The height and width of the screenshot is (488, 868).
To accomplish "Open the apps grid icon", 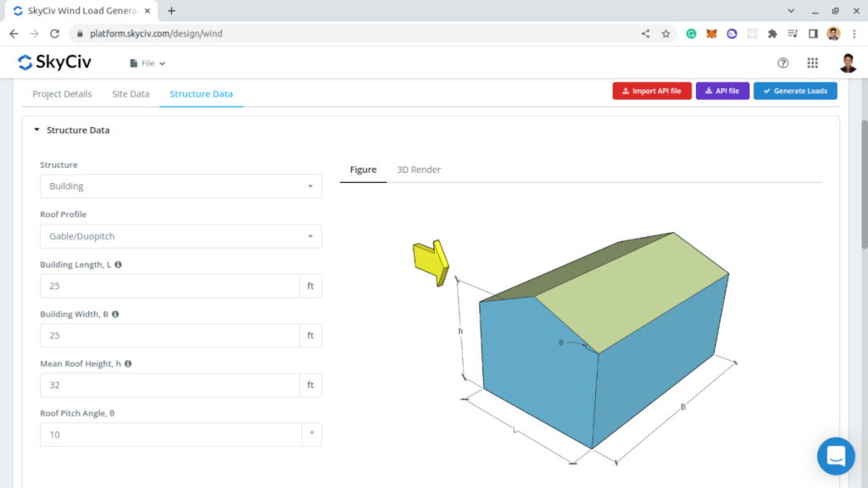I will [812, 63].
